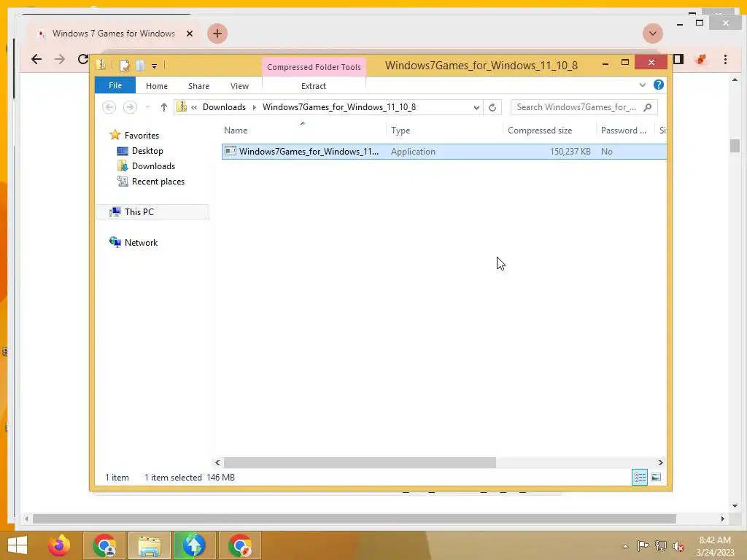Open Action Center flag icon
Screen dimensions: 747x560
click(643, 545)
